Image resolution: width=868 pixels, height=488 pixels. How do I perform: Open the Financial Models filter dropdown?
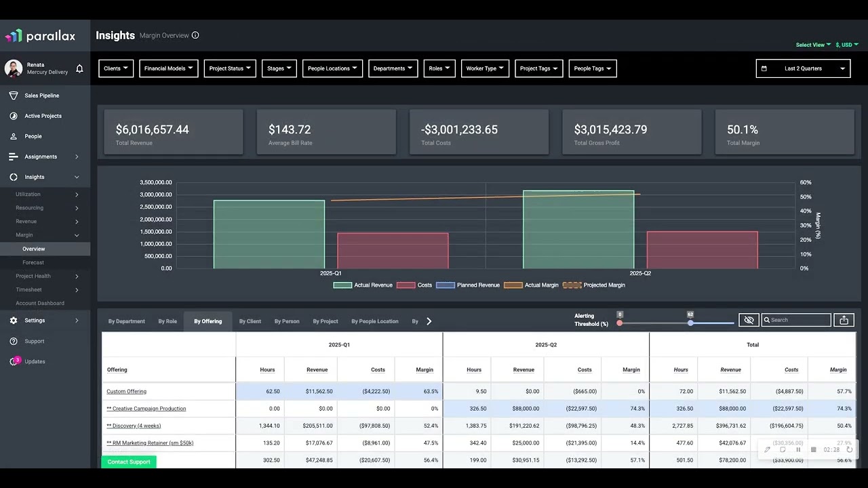(x=169, y=68)
